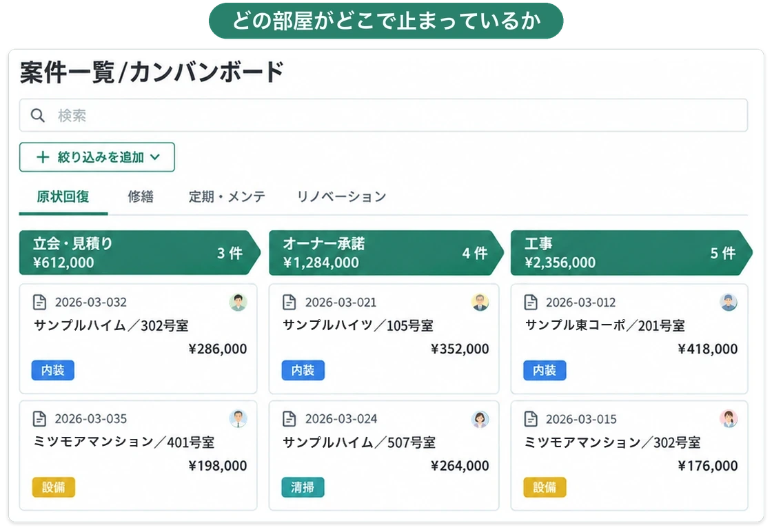772x532 pixels.
Task: Click case number 2026-03-024
Action: tap(341, 419)
